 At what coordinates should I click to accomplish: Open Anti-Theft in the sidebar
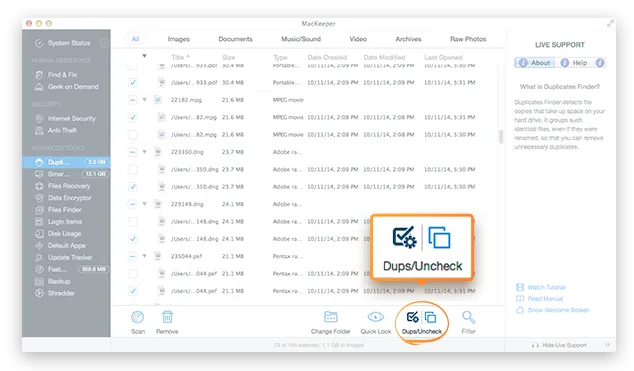(56, 130)
